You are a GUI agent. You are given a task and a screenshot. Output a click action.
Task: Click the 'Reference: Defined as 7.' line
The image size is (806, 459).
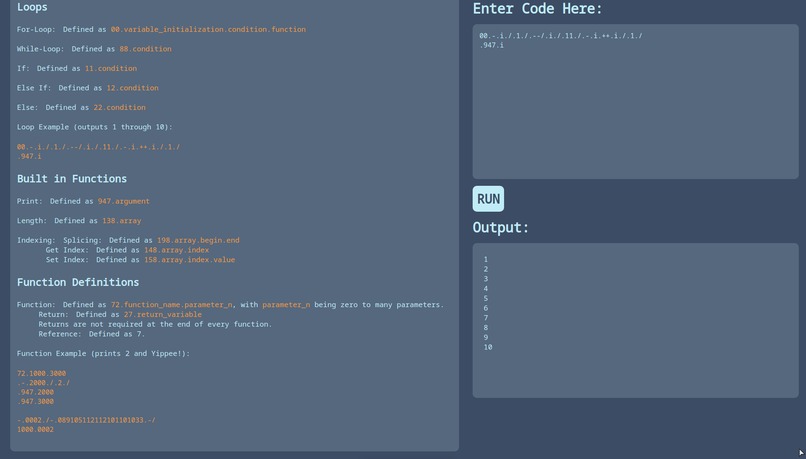[92, 334]
